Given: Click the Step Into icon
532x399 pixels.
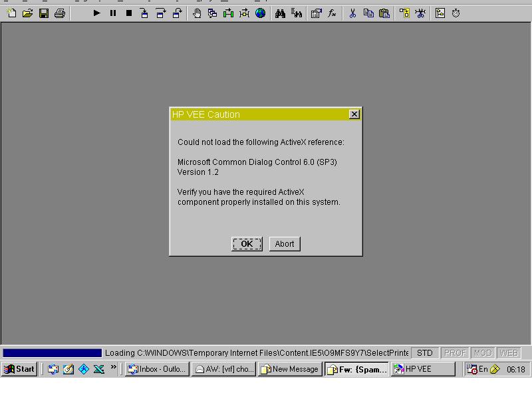Looking at the screenshot, I should [144, 13].
